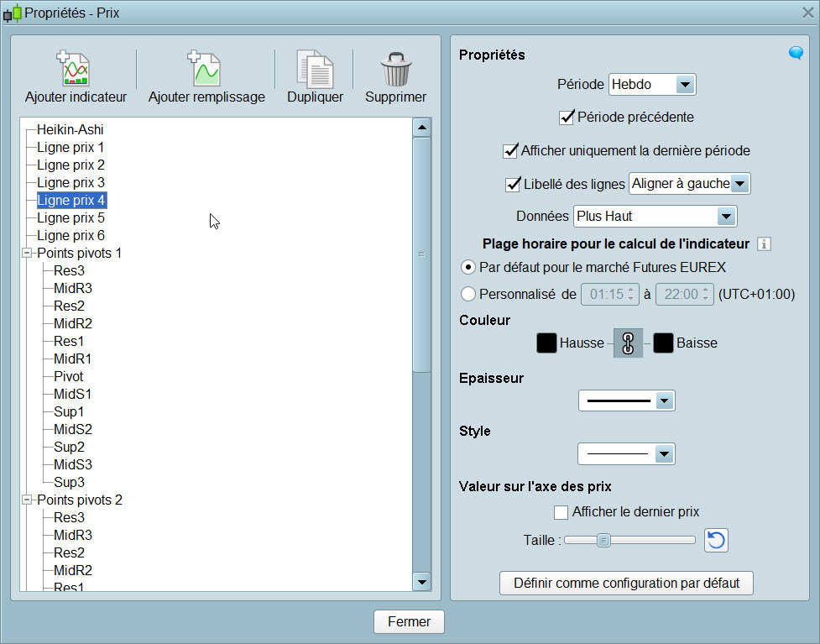Select MidS1 in the tree

(72, 395)
